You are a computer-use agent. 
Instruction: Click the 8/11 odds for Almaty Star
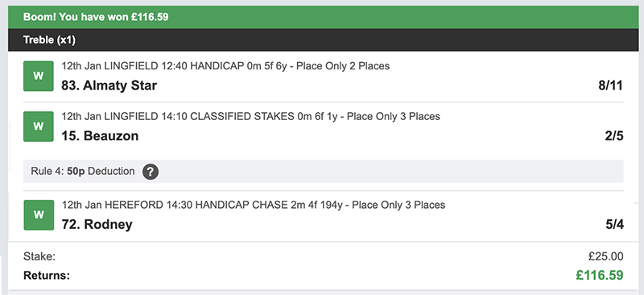611,85
